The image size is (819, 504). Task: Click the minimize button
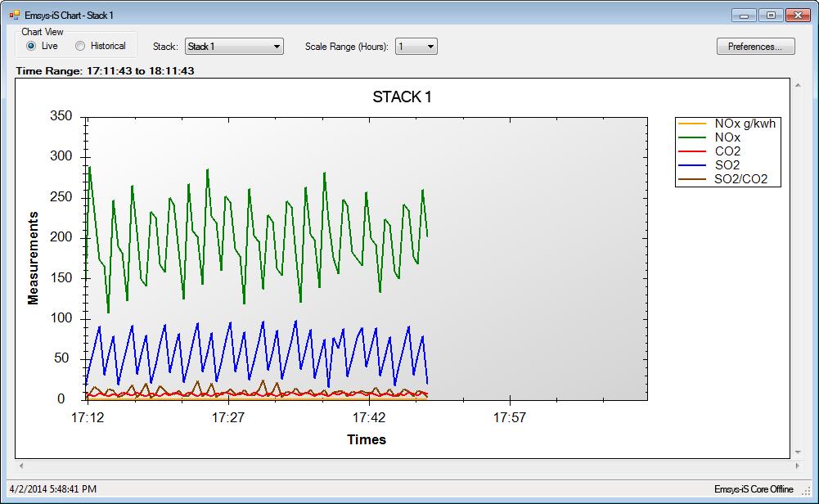(x=743, y=14)
